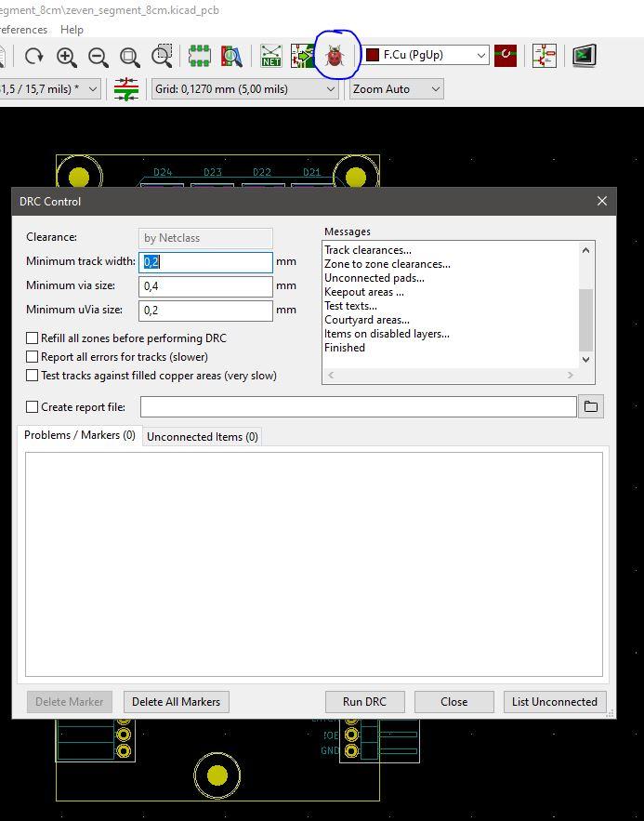Click the Zoom to fit page icon

point(130,56)
